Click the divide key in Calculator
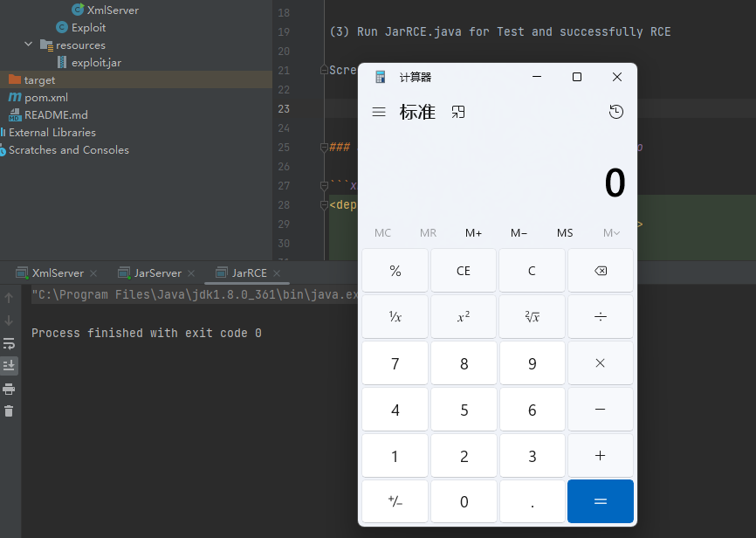 601,316
